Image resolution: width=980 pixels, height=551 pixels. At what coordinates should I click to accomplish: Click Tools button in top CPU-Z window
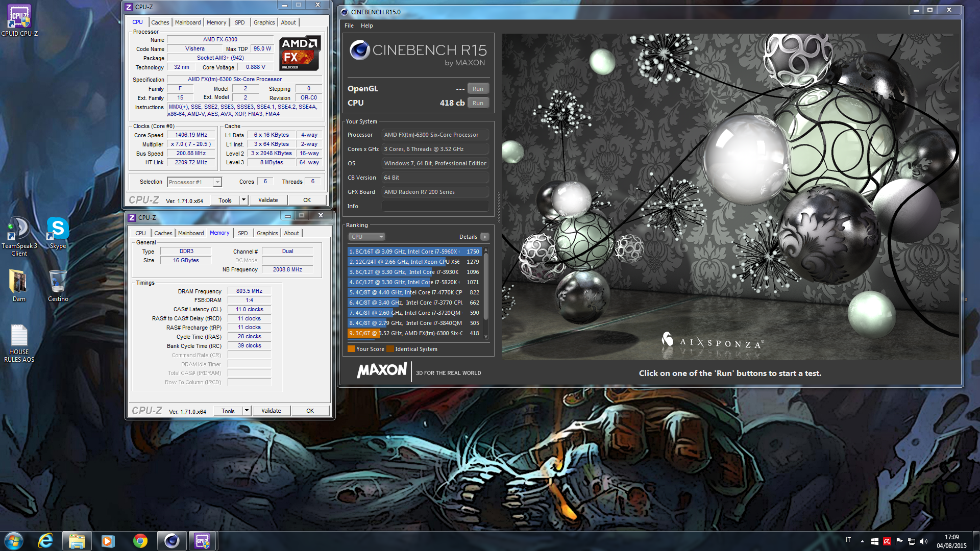click(x=225, y=200)
